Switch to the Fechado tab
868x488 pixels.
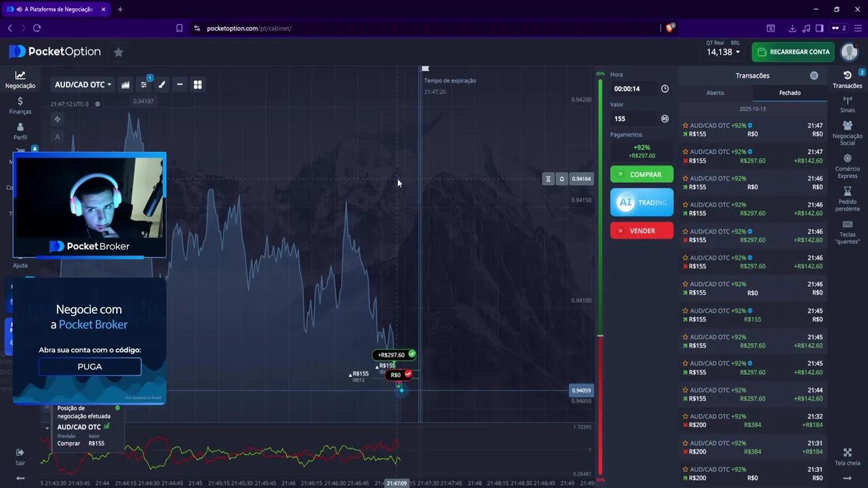coord(789,93)
